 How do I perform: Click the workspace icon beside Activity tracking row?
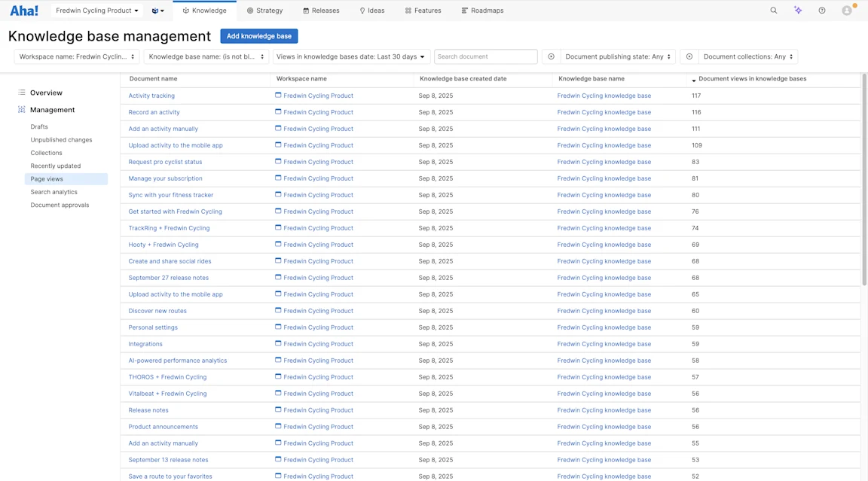coord(278,95)
